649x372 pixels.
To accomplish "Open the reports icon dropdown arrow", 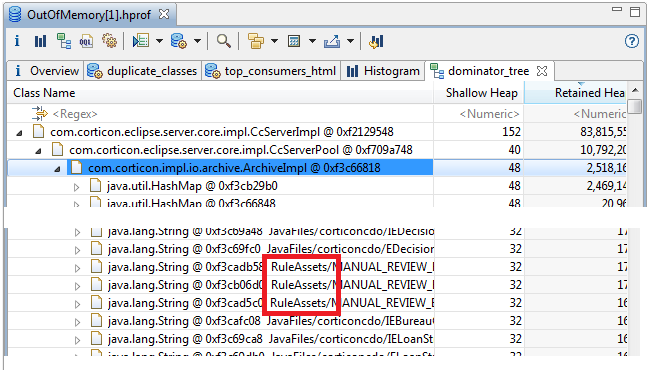I will coord(159,41).
